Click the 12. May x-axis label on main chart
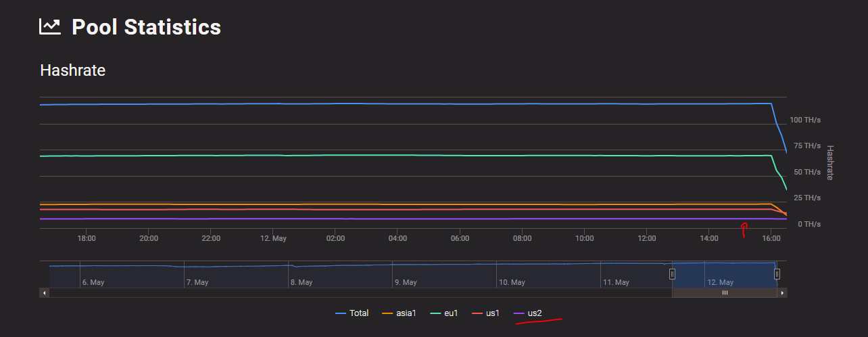The height and width of the screenshot is (337, 868). pyautogui.click(x=273, y=239)
